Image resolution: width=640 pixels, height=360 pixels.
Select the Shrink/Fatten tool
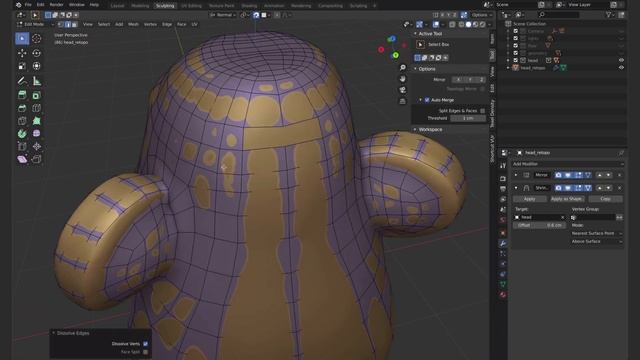tap(36, 146)
